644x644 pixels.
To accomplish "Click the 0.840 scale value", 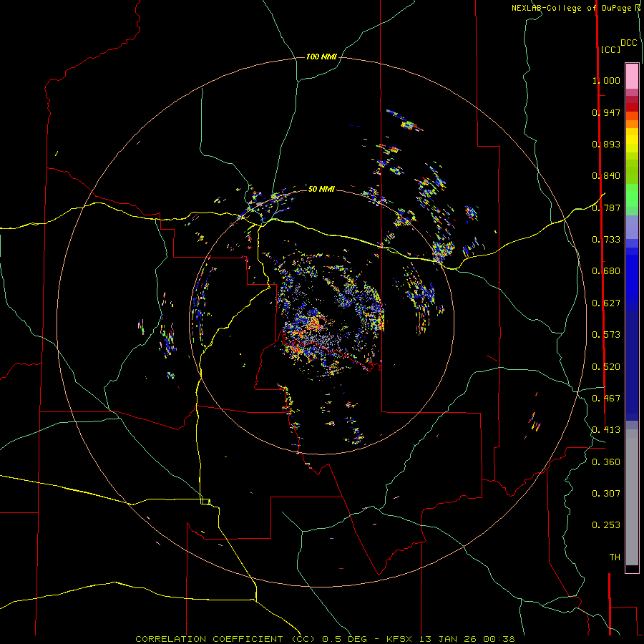I will tap(606, 176).
